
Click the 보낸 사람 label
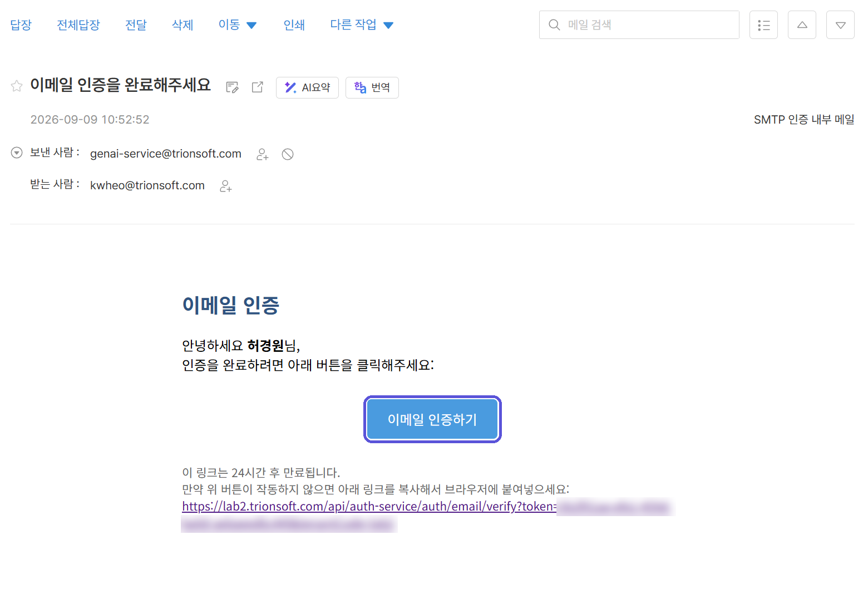coord(55,153)
